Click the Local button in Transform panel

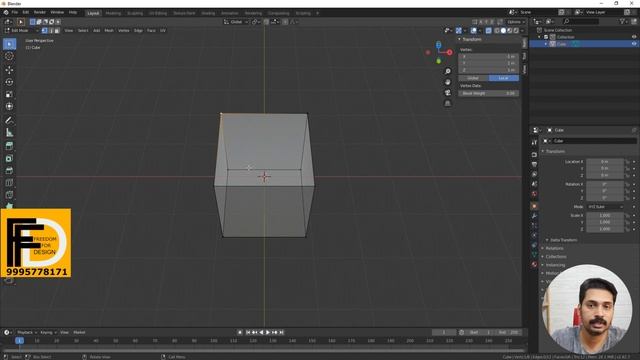pyautogui.click(x=504, y=78)
